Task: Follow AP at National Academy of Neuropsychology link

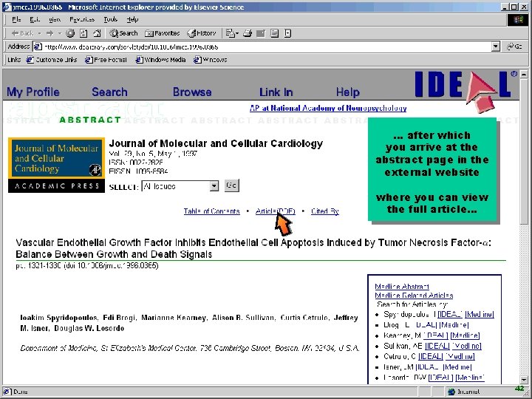Action: pyautogui.click(x=328, y=108)
